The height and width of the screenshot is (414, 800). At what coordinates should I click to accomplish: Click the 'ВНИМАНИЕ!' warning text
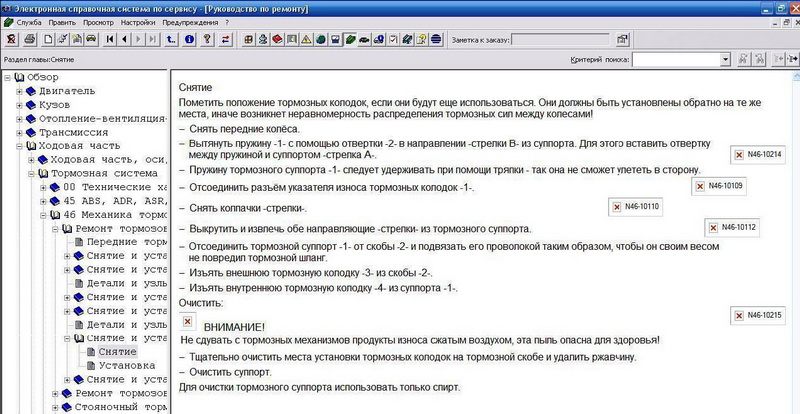click(234, 327)
